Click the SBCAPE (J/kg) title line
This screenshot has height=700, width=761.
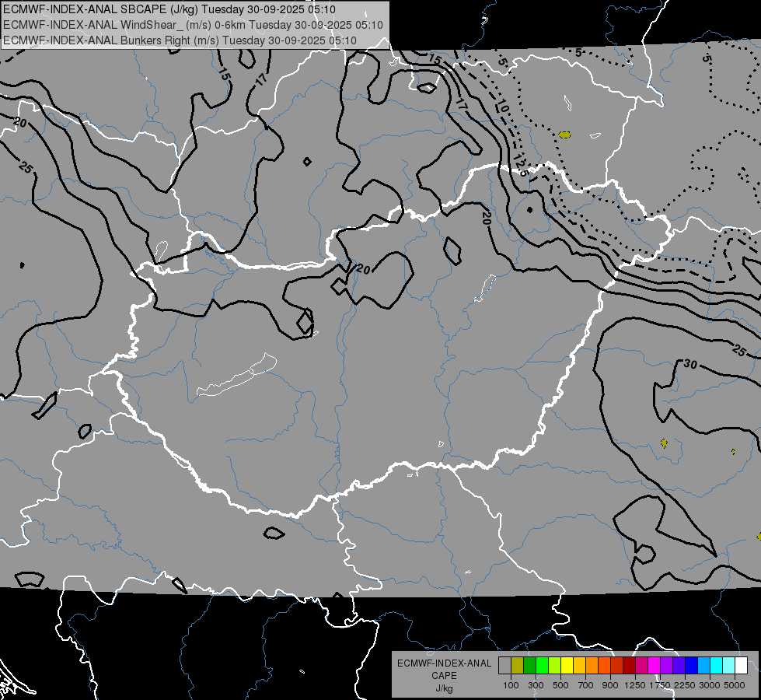169,9
